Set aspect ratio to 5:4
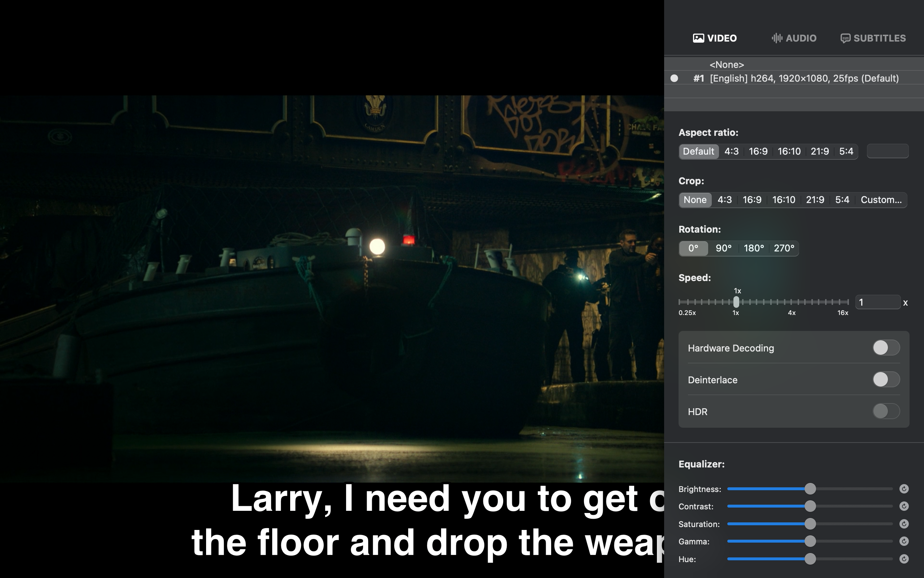 [846, 151]
